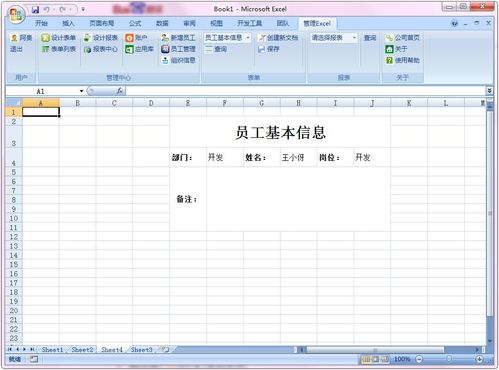Click the zoom slider in status bar
The height and width of the screenshot is (370, 499).
click(449, 359)
